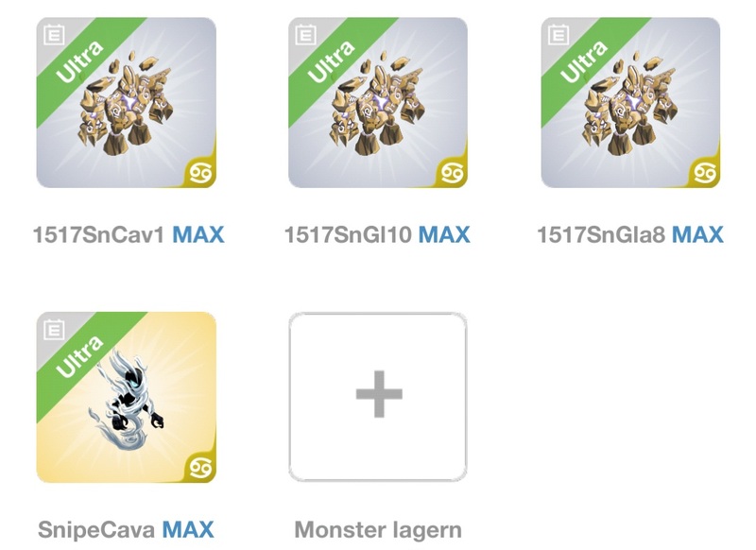Open the SnipeCava monster card

127,397
